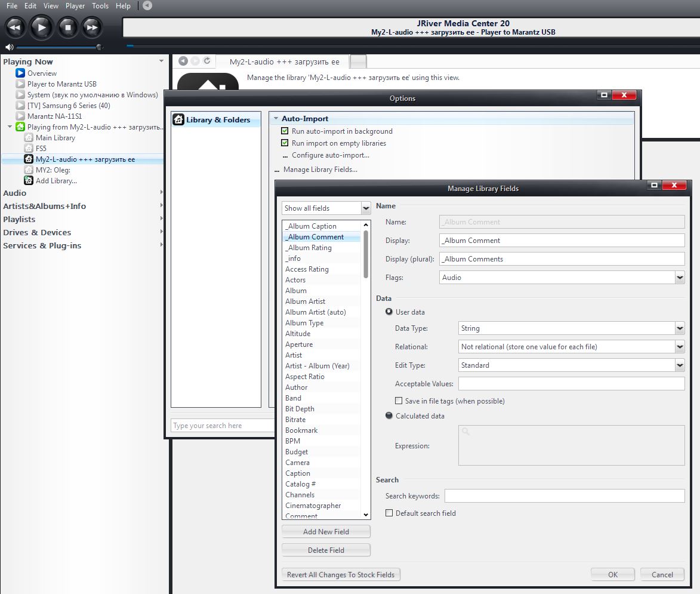Open the Playing Now dropdown arrow

click(161, 61)
